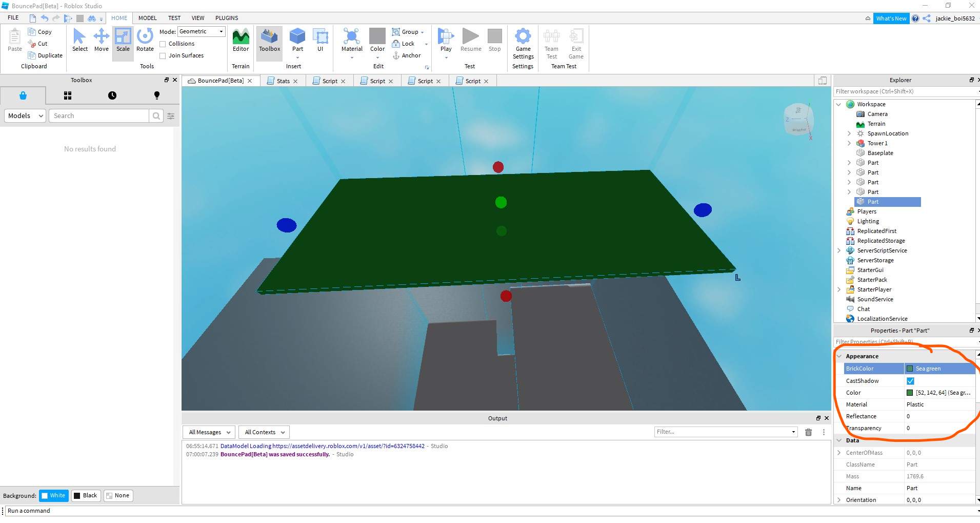980x523 pixels.
Task: Click the Color property swatch
Action: [910, 393]
